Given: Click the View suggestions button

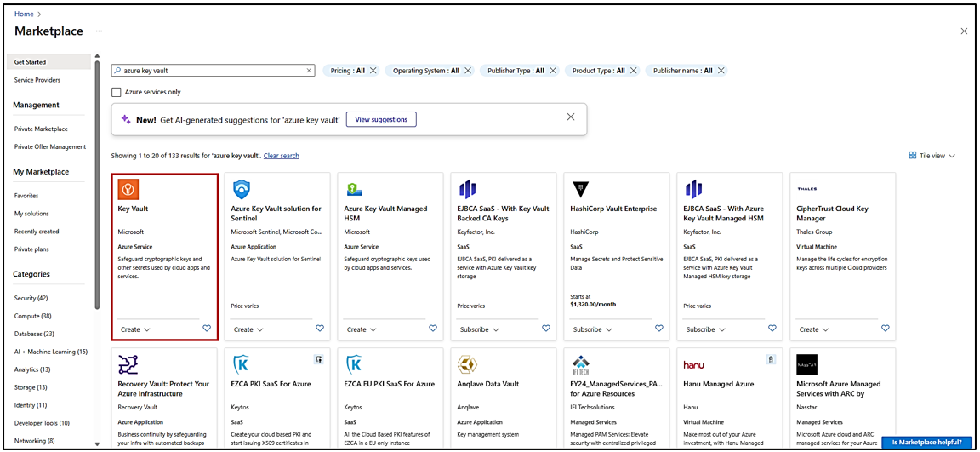Looking at the screenshot, I should pyautogui.click(x=381, y=119).
